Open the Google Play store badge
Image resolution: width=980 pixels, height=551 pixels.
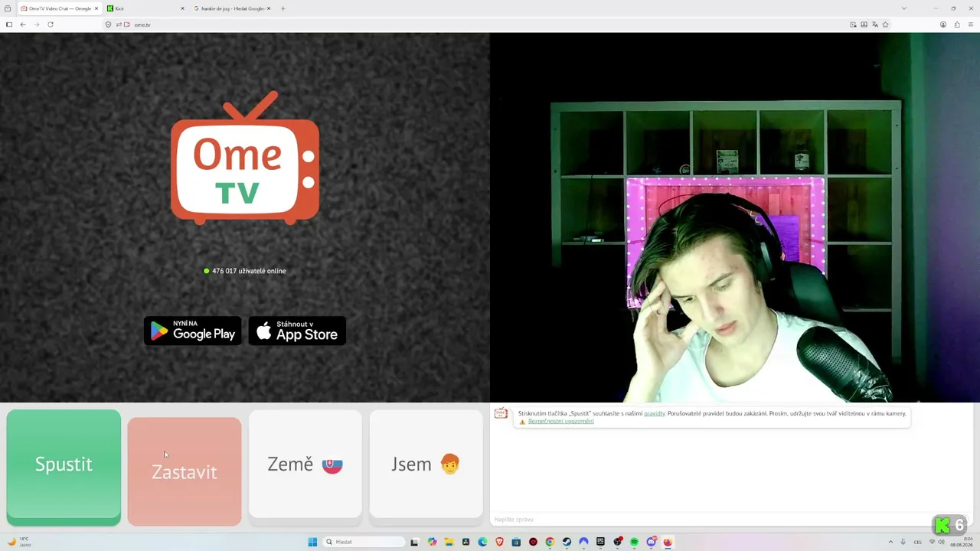pos(193,331)
